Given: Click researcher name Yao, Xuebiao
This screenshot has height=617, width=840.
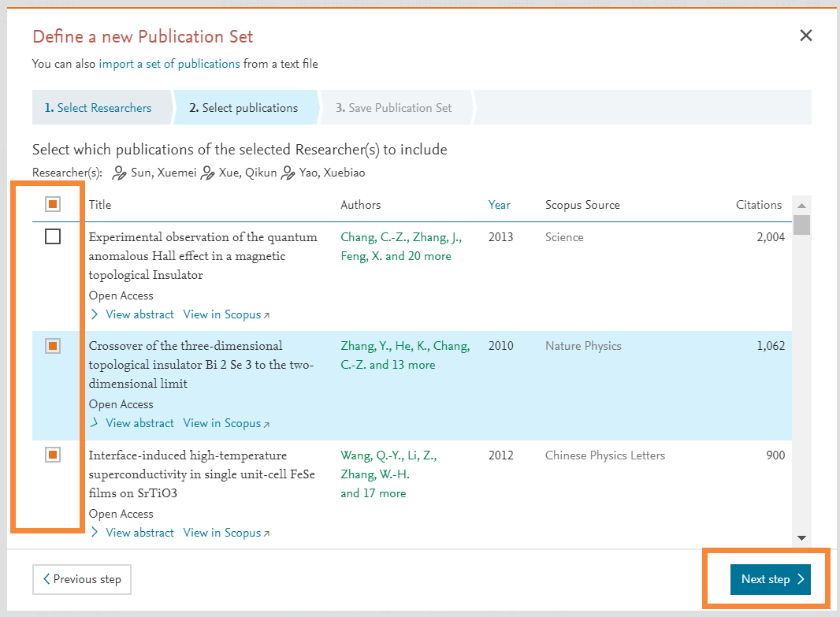Looking at the screenshot, I should click(x=333, y=173).
